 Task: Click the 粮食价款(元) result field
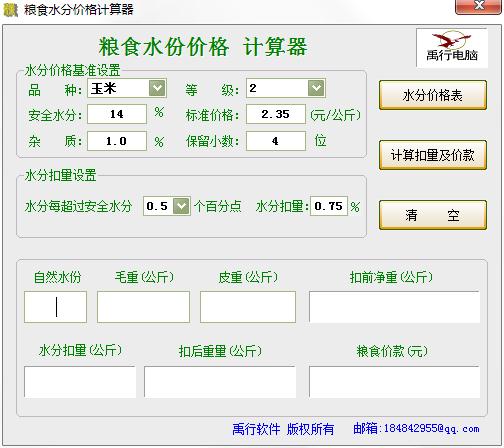tap(394, 382)
